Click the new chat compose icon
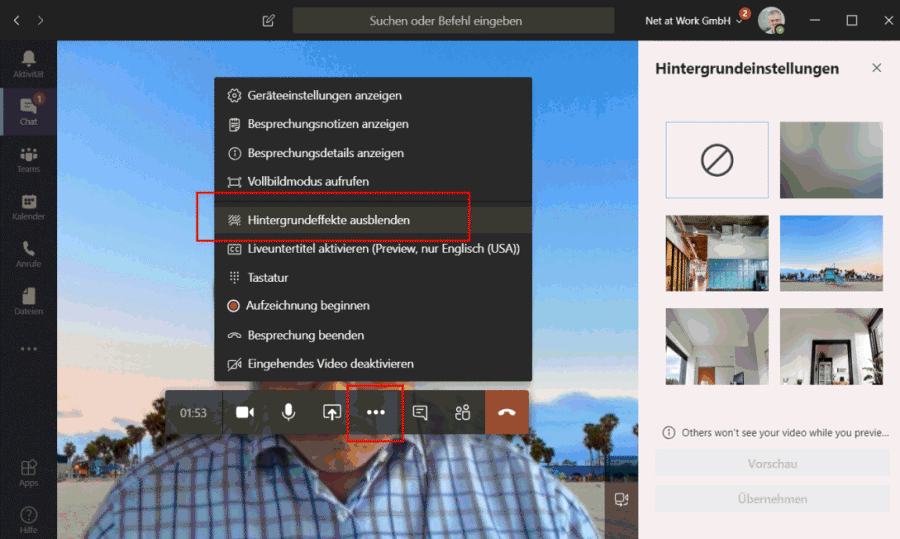 coord(268,20)
